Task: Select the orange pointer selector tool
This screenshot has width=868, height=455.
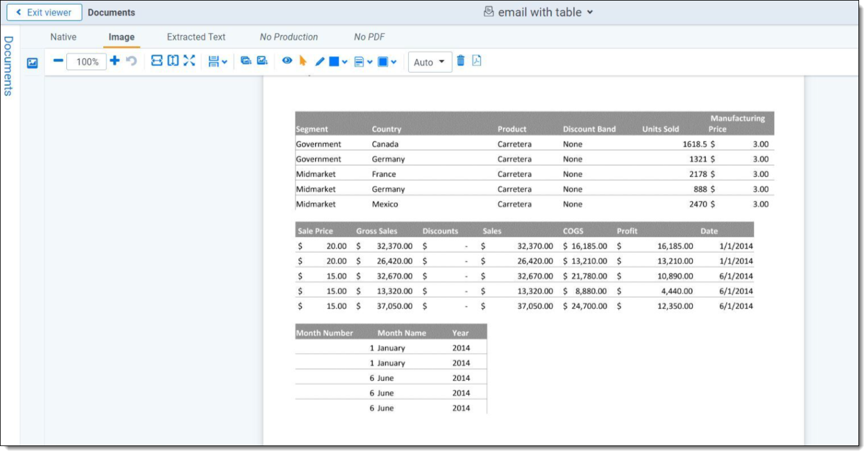Action: pos(303,61)
